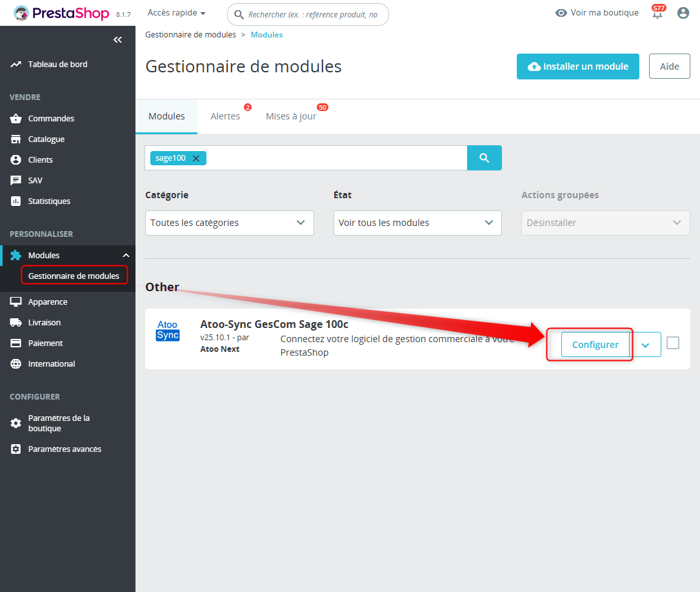Open the user profile avatar icon

[x=683, y=12]
